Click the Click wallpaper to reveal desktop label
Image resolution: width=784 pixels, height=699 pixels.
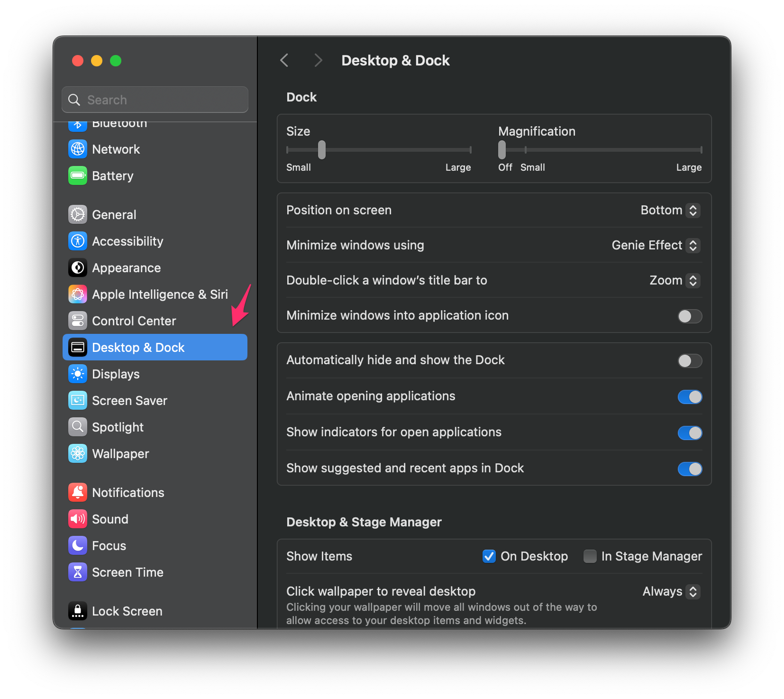tap(381, 591)
